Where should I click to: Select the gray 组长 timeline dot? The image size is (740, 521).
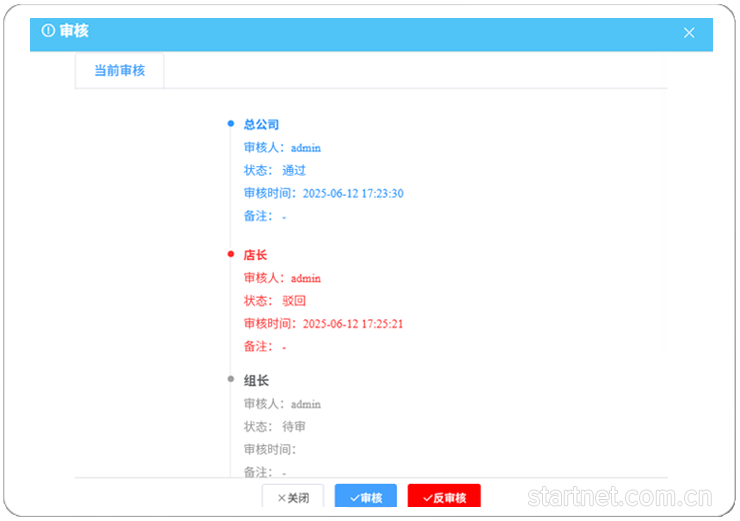pyautogui.click(x=230, y=379)
